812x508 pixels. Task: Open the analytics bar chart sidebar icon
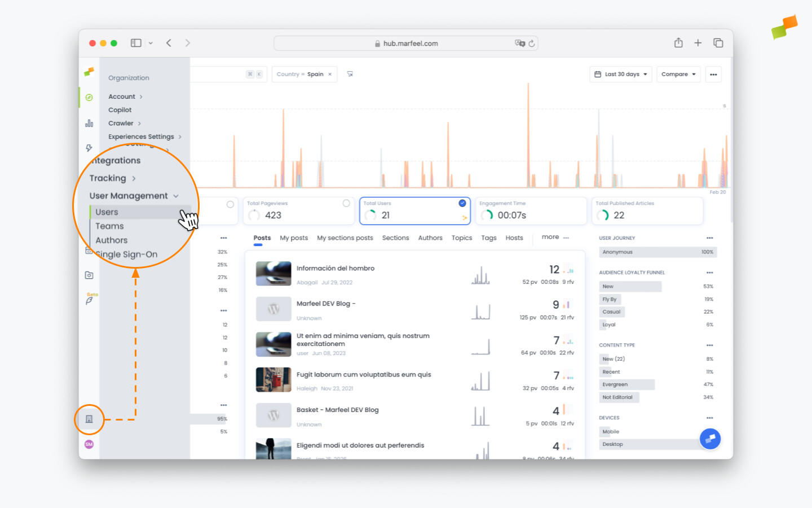89,122
